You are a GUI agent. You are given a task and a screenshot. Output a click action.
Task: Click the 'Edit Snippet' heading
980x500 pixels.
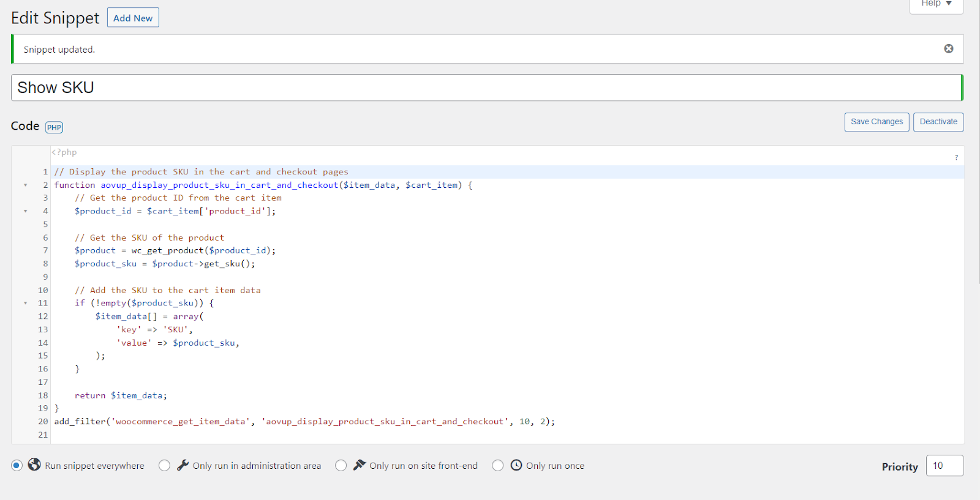point(55,18)
